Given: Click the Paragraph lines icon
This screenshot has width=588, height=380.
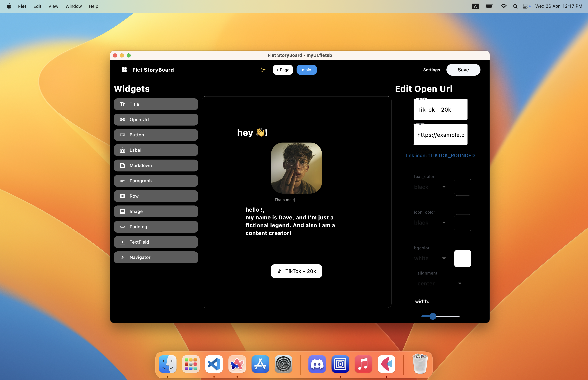Looking at the screenshot, I should tap(122, 181).
